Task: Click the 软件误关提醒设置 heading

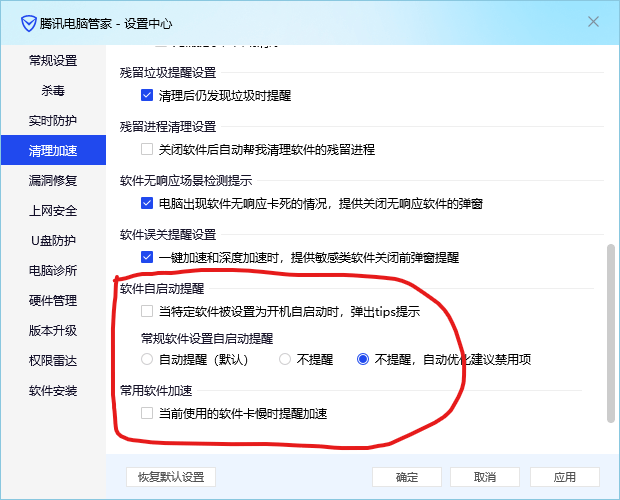Action: [x=168, y=235]
